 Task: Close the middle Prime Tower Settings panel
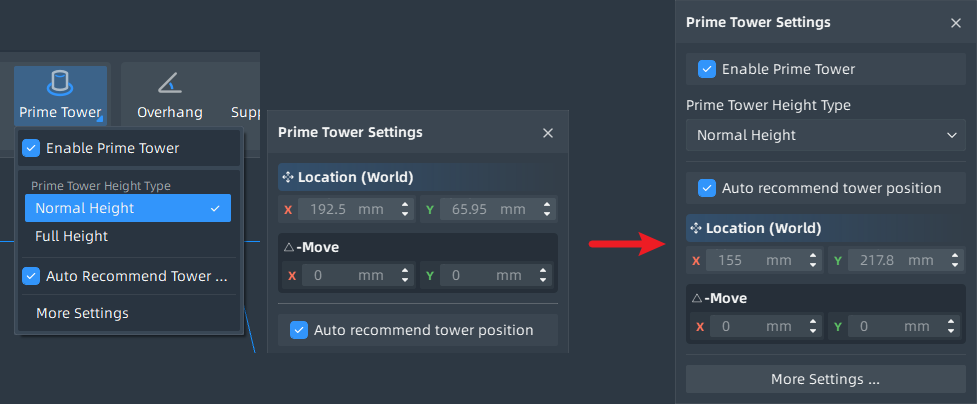548,133
